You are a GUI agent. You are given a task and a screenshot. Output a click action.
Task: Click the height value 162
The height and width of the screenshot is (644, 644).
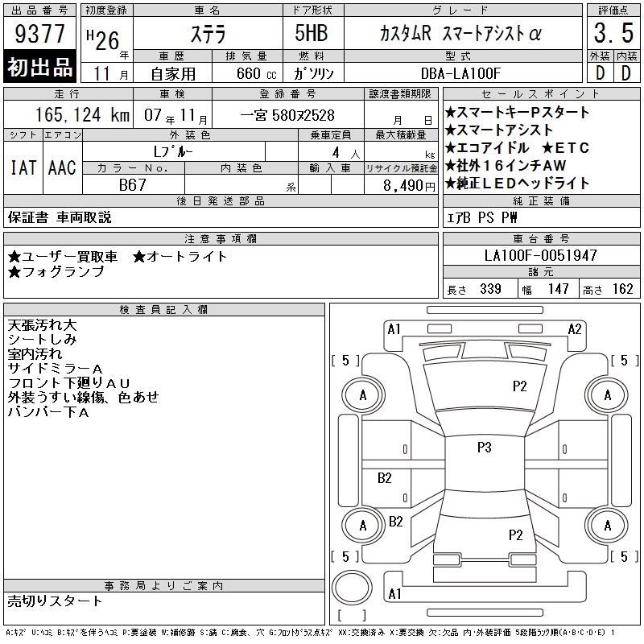tap(622, 289)
